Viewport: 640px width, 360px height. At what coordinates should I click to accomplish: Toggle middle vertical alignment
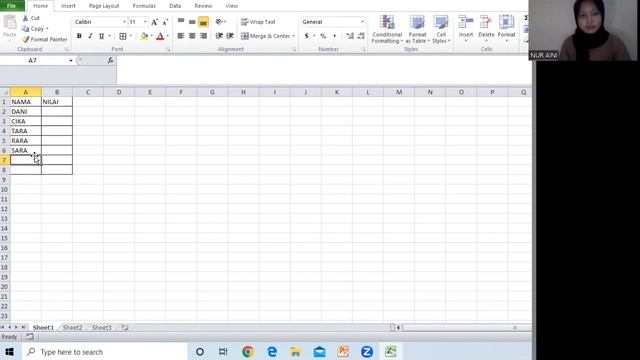pos(192,22)
